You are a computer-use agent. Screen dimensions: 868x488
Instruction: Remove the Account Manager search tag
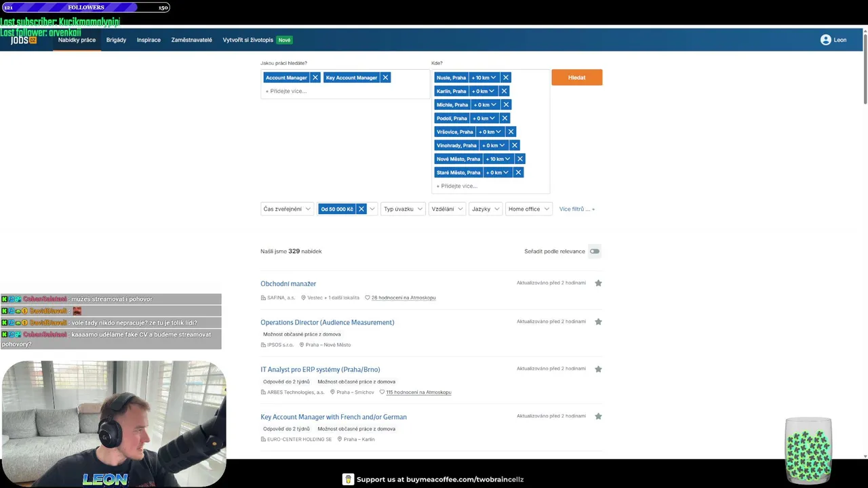tap(315, 78)
